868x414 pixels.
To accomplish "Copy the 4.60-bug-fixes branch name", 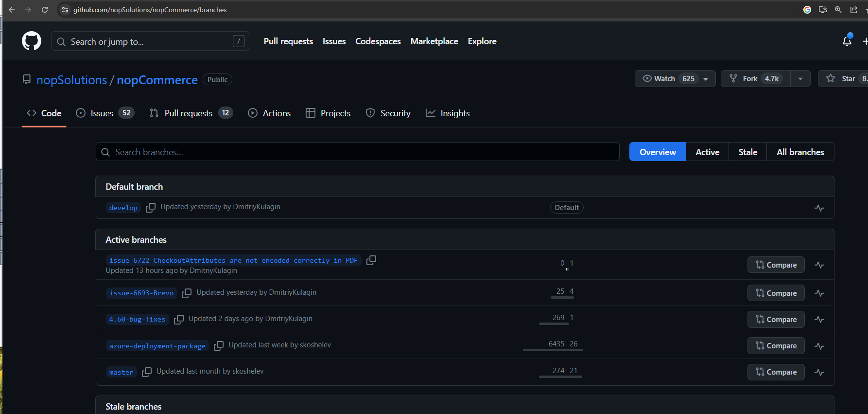I will 179,320.
